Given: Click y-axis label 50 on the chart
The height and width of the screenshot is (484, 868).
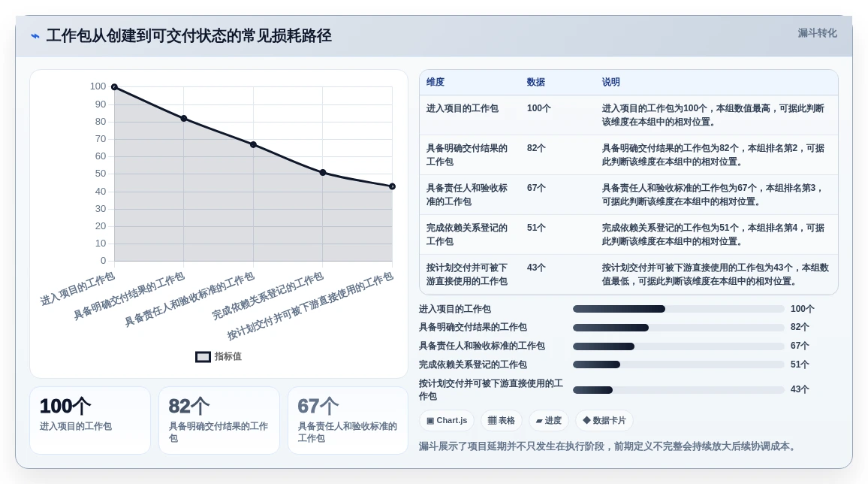Looking at the screenshot, I should 100,174.
